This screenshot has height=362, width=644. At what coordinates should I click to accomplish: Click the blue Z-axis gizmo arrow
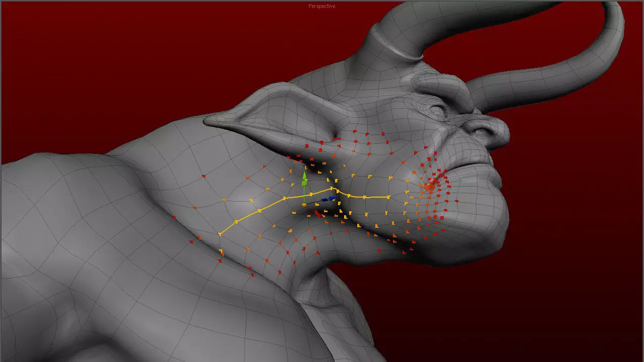tap(332, 199)
